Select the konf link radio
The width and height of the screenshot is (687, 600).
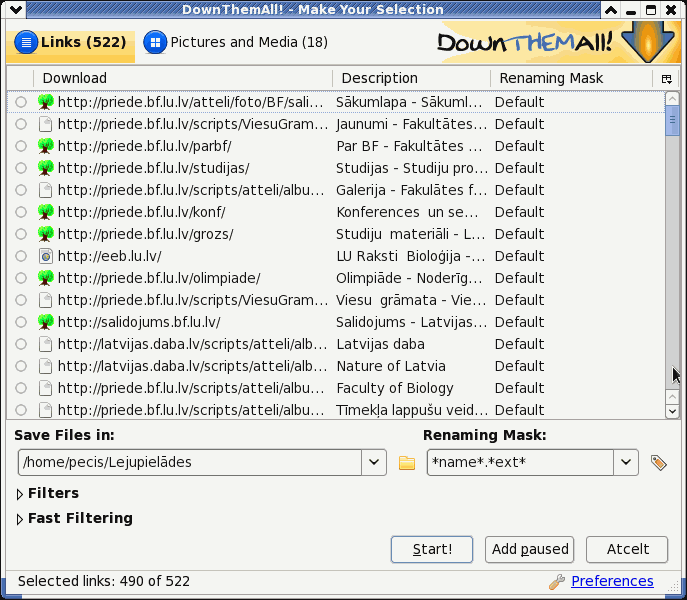(x=21, y=212)
